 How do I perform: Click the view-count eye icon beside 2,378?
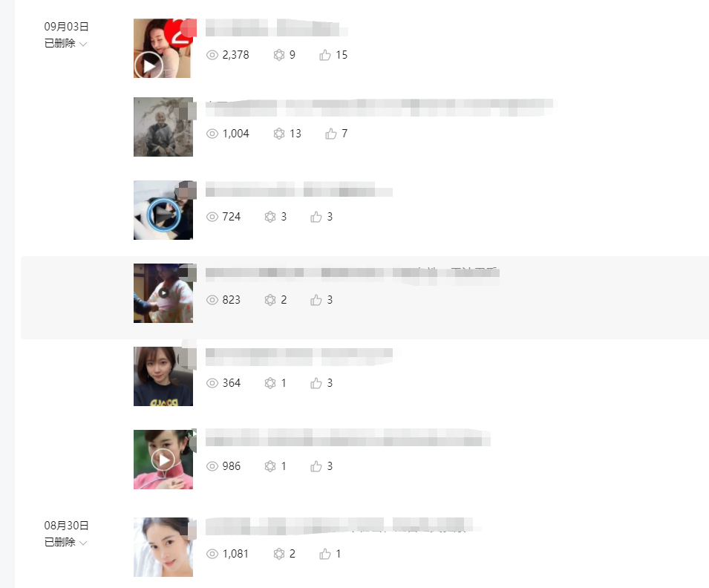[212, 55]
